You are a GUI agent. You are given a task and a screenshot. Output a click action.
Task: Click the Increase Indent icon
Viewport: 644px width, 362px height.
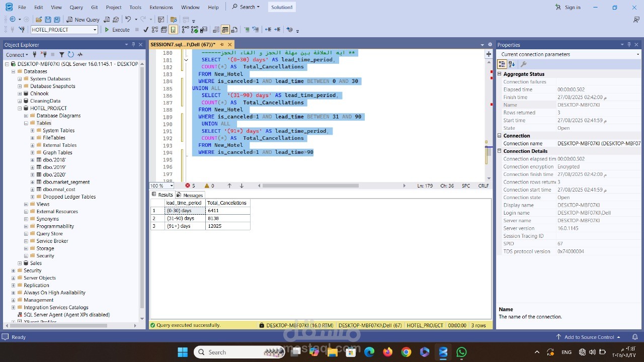pos(277,30)
